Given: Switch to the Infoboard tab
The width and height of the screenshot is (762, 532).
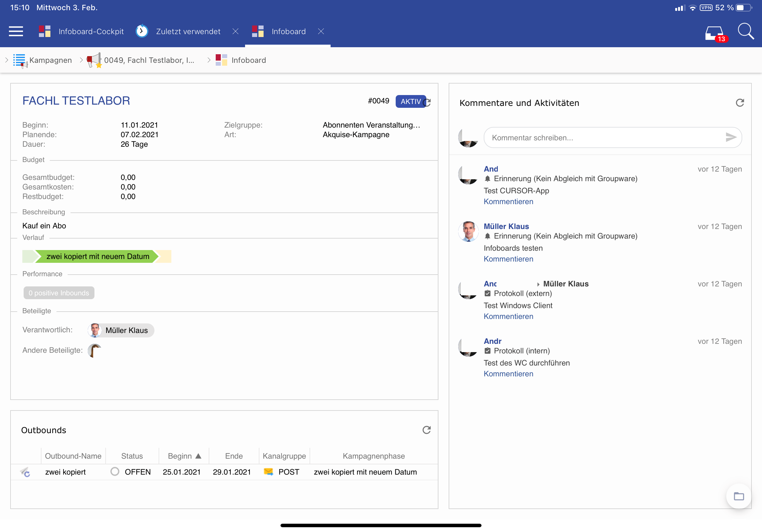Looking at the screenshot, I should [288, 32].
